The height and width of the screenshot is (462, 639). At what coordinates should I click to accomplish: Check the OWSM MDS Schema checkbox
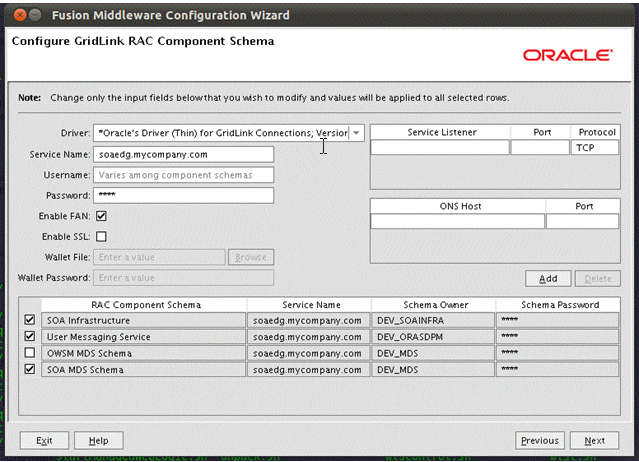[x=29, y=352]
